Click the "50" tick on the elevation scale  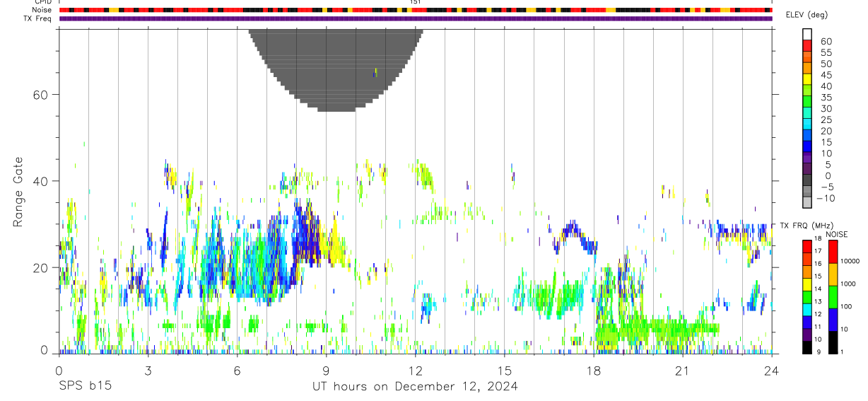[x=826, y=64]
